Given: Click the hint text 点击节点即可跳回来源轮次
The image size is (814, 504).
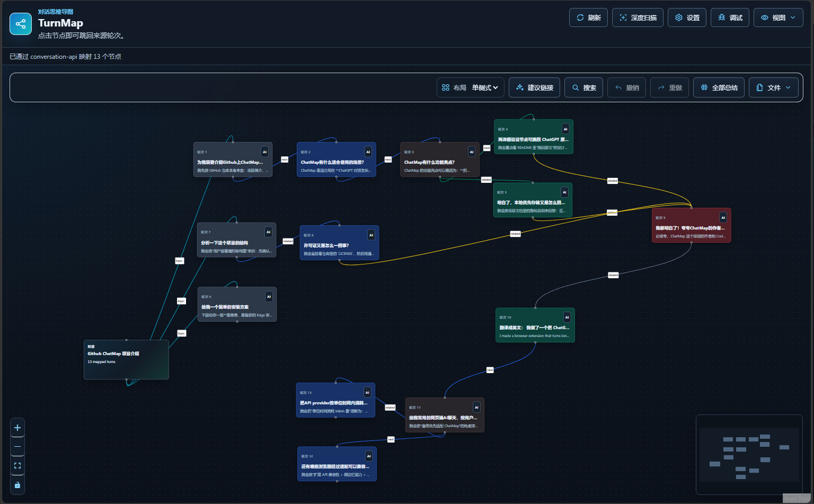Looking at the screenshot, I should point(81,36).
